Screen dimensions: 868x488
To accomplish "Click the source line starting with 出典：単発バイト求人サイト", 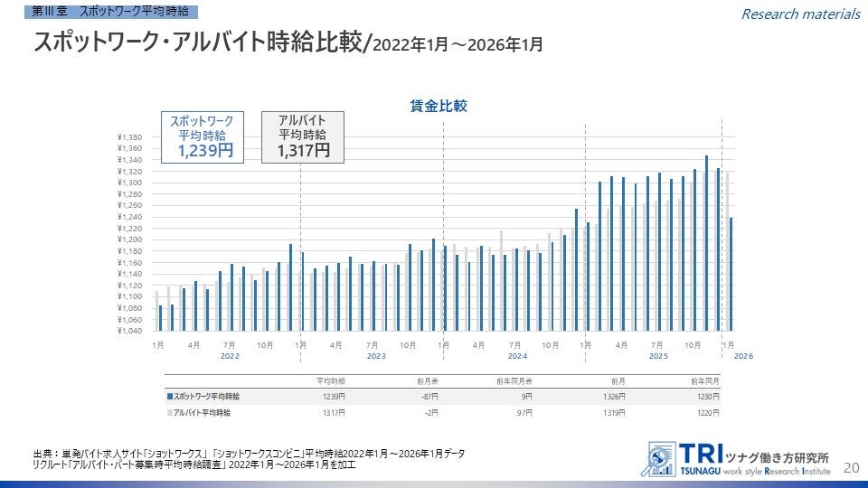I will [250, 454].
